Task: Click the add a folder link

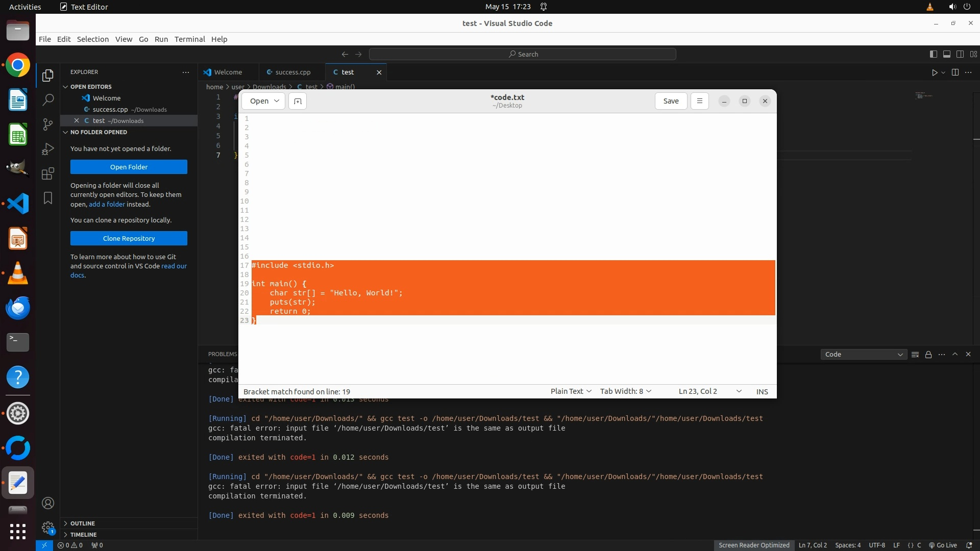Action: click(x=107, y=204)
